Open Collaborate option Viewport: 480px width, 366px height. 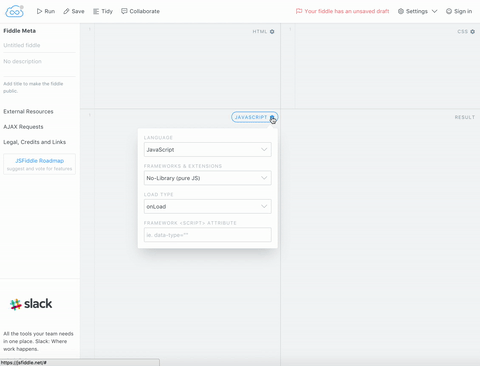[x=140, y=11]
